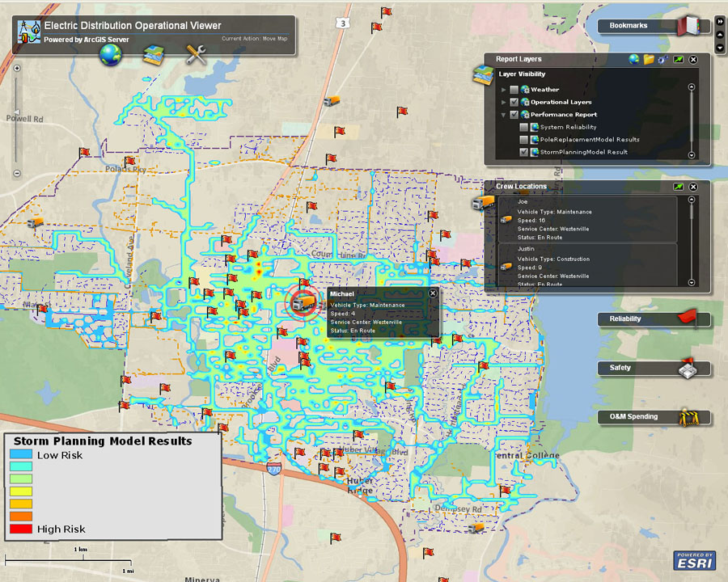
Task: Click 'Service Center: Westerville' in Michael popup
Action: (x=366, y=322)
